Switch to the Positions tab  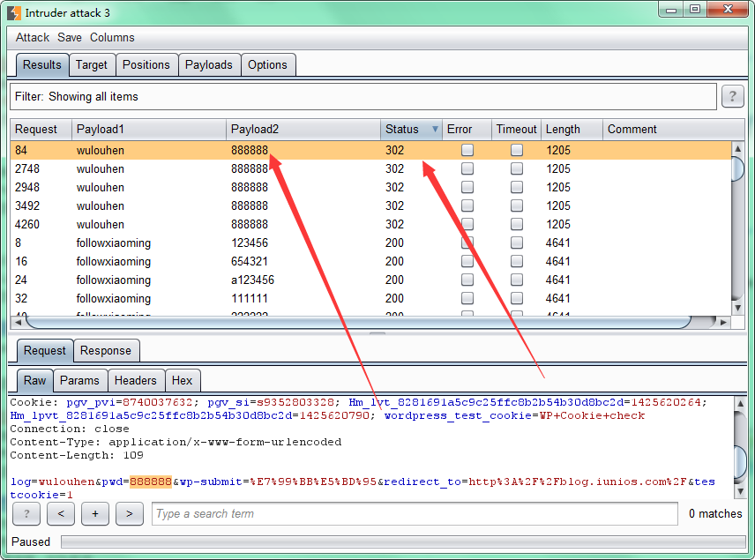click(x=146, y=65)
